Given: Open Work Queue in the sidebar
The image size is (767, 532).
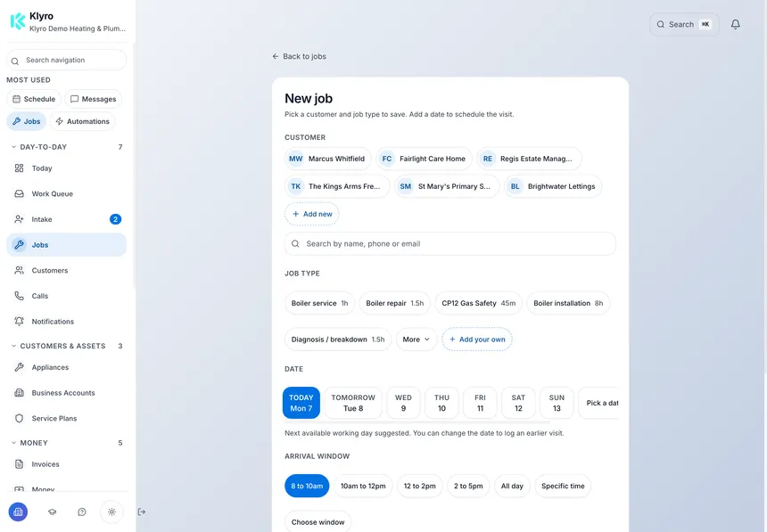Looking at the screenshot, I should (x=67, y=193).
